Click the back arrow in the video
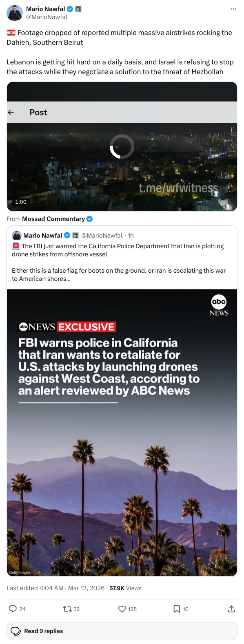This screenshot has width=244, height=644. coord(11,112)
